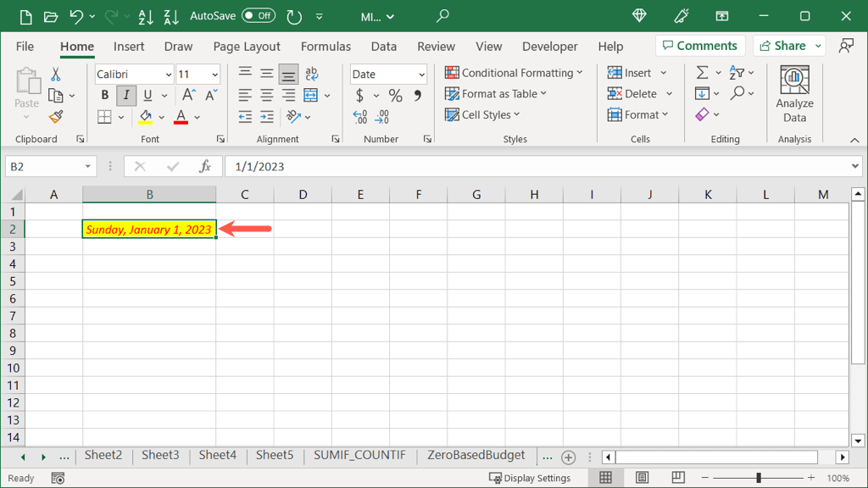Switch to Normal view
This screenshot has height=488, width=868.
point(605,478)
